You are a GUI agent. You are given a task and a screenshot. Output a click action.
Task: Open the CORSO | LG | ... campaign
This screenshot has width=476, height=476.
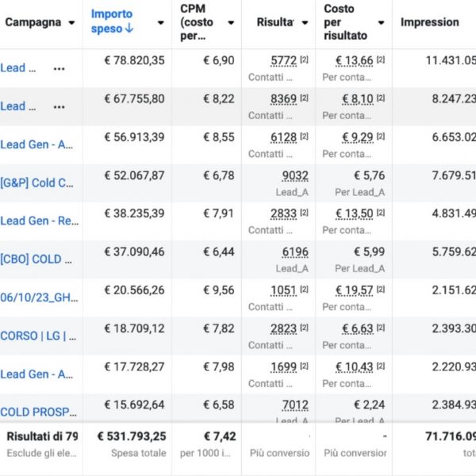click(x=38, y=336)
